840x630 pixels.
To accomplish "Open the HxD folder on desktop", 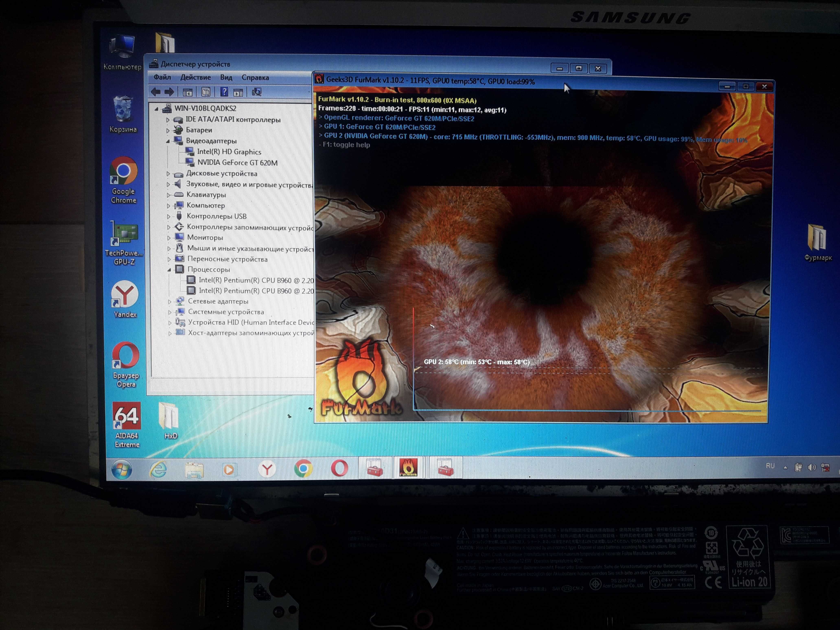I will click(169, 421).
